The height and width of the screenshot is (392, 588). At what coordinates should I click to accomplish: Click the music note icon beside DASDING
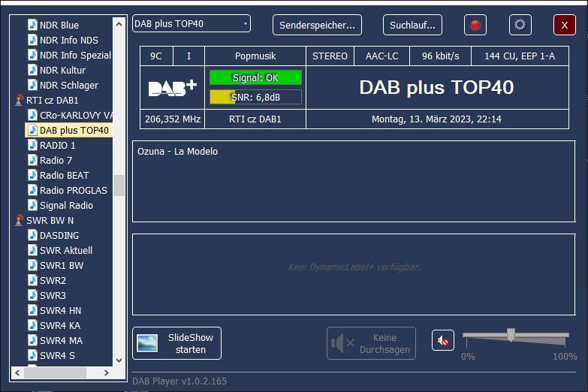(32, 236)
